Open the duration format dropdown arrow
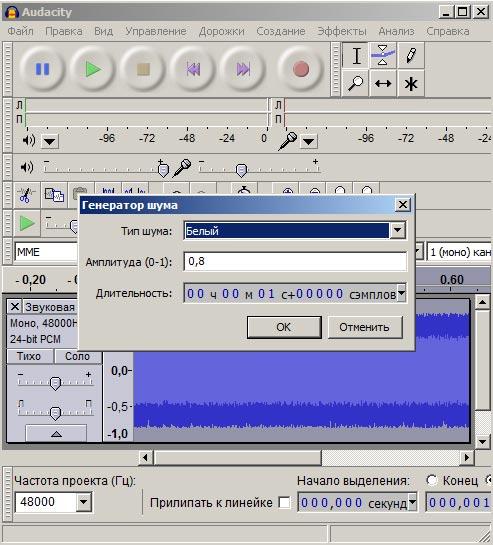This screenshot has height=545, width=493. (401, 293)
